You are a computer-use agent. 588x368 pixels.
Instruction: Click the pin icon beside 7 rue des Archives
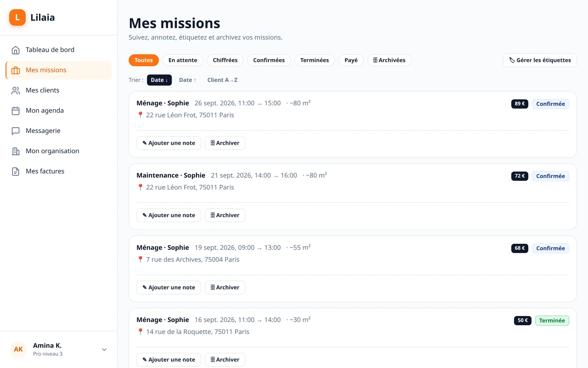click(140, 259)
